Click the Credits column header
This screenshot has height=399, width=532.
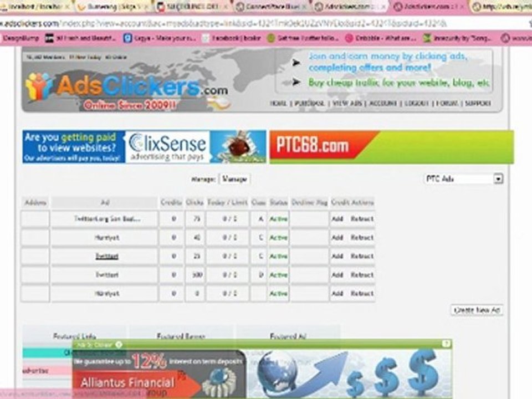[x=171, y=203]
